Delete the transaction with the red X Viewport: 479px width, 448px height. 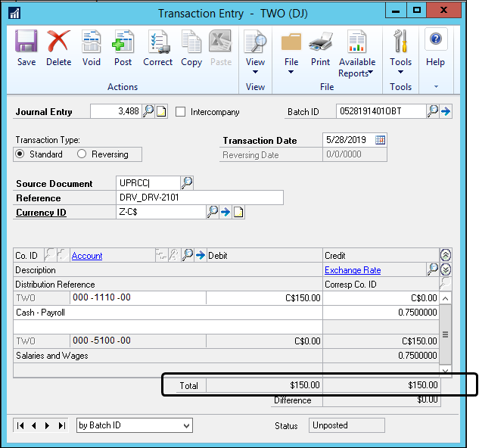tap(59, 48)
